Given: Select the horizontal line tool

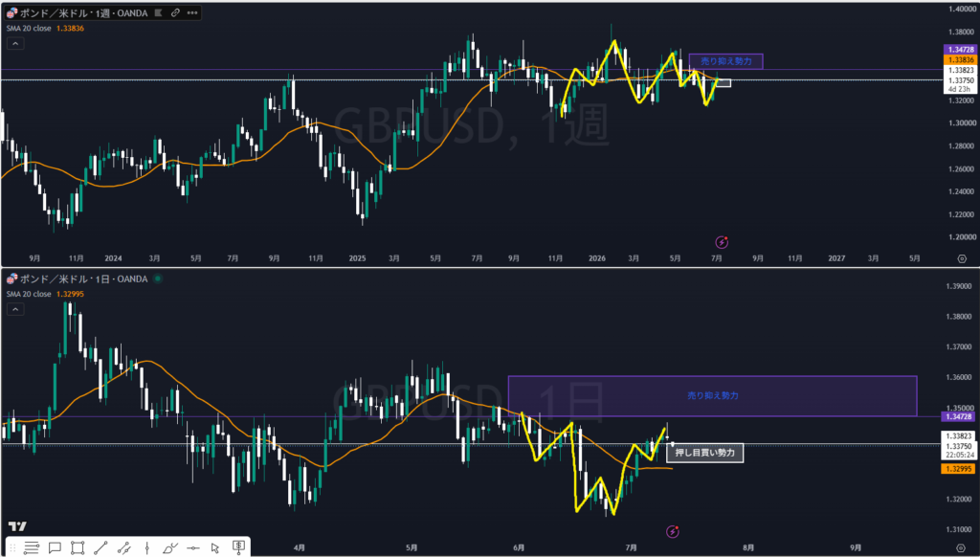Looking at the screenshot, I should [192, 548].
